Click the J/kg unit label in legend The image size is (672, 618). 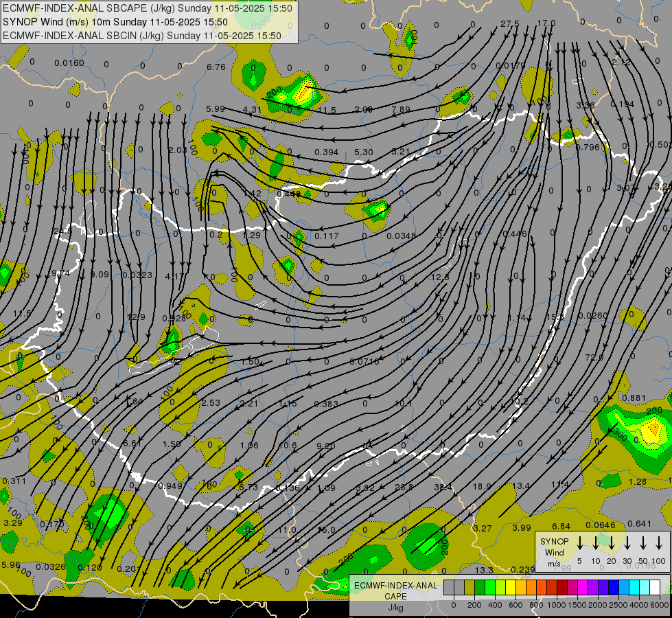[395, 608]
